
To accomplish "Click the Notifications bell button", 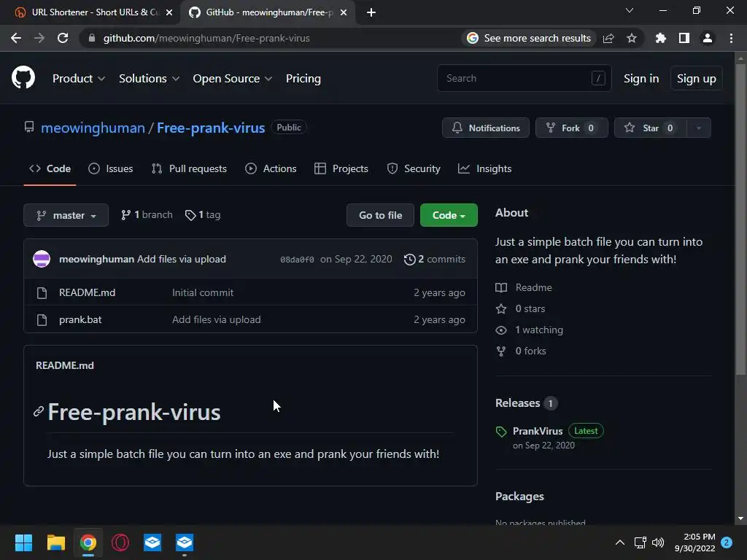I will pyautogui.click(x=485, y=128).
